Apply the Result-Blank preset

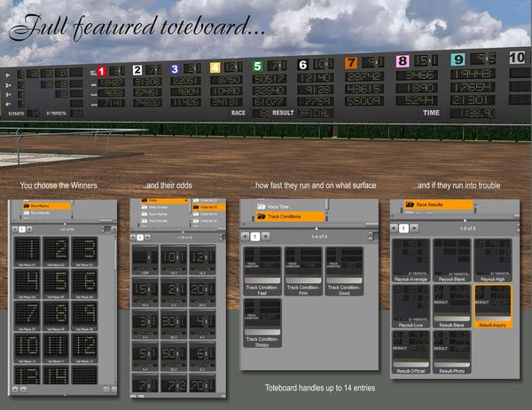pyautogui.click(x=452, y=306)
